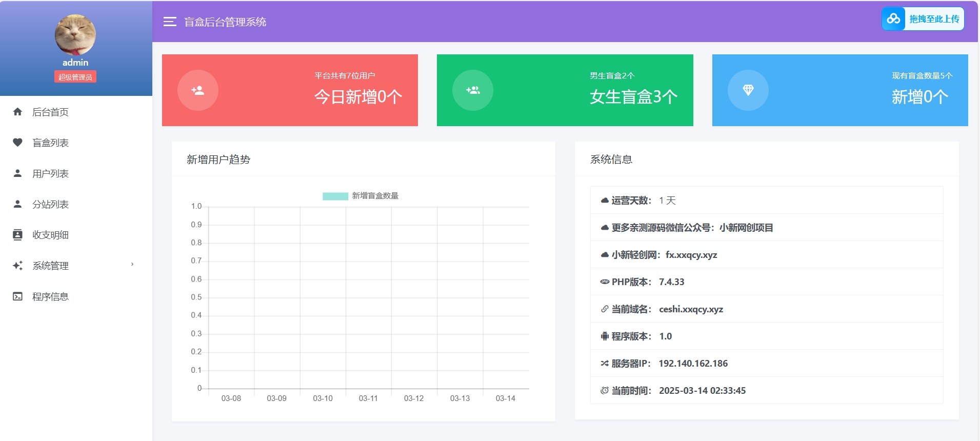Expand the 系统管理 submenu chevron
Viewport: 980px width, 441px height.
132,265
